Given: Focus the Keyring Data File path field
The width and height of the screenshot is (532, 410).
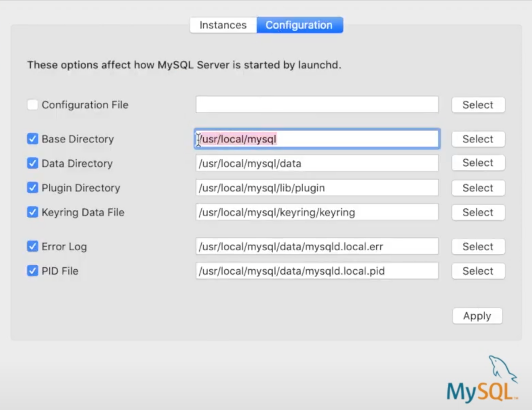Looking at the screenshot, I should coord(317,212).
